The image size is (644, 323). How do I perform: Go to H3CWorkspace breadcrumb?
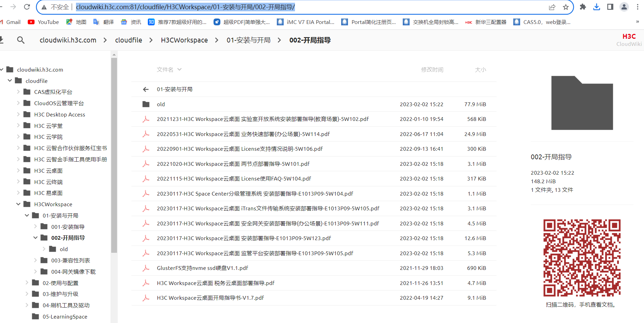click(184, 40)
